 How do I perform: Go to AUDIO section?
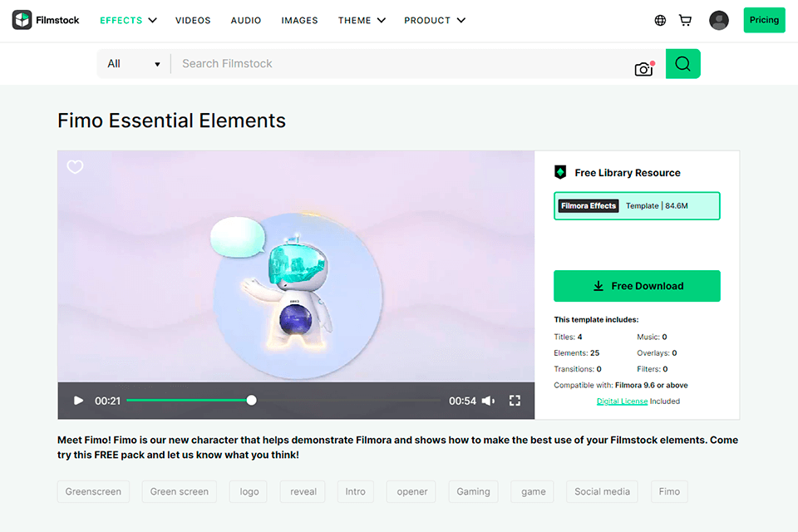tap(246, 20)
